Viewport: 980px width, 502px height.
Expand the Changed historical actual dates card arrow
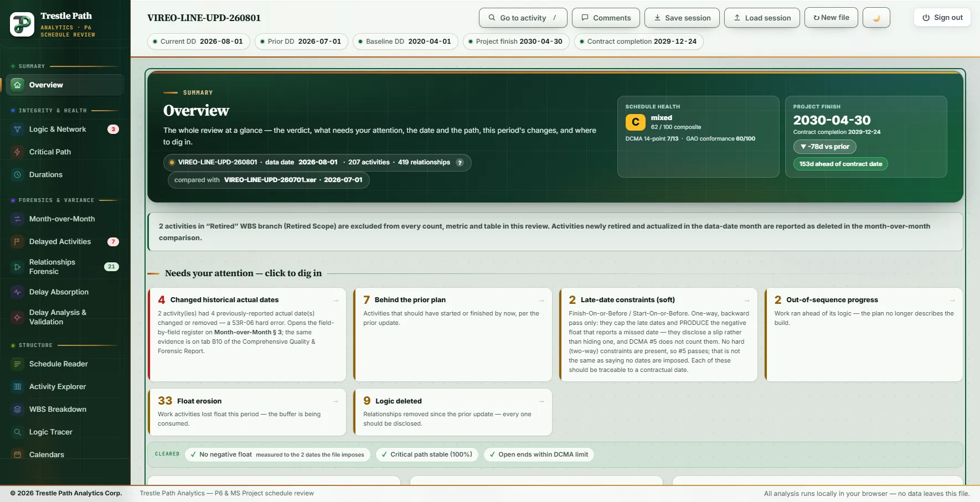tap(336, 300)
